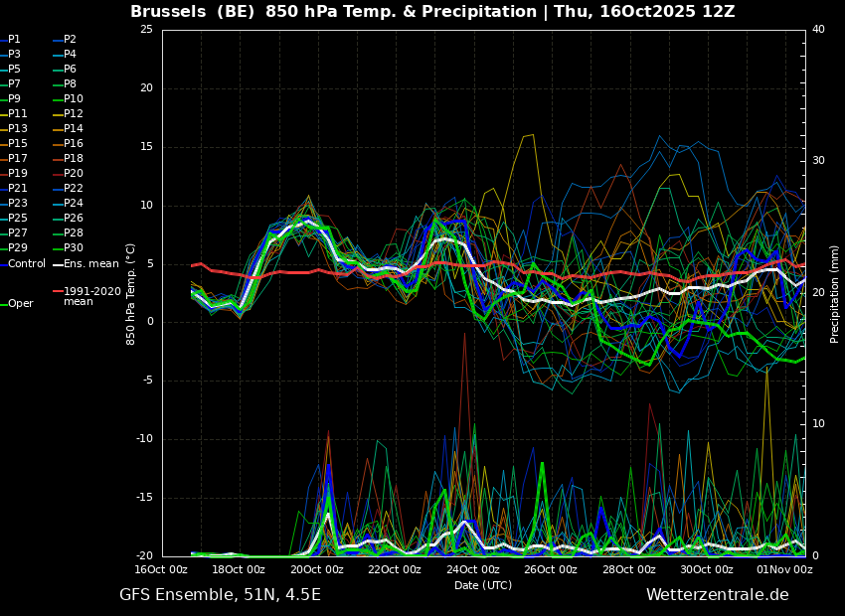Click the P20 legend color line
Image resolution: width=845 pixels, height=616 pixels.
(58, 174)
